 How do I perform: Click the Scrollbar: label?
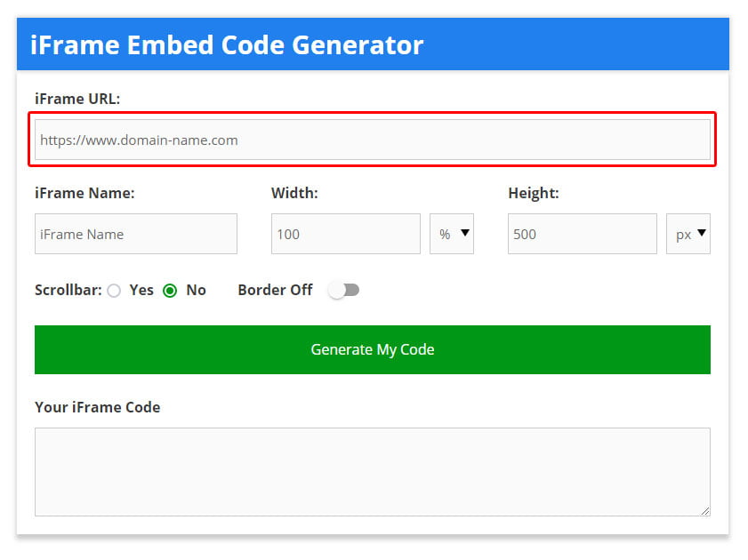pyautogui.click(x=68, y=290)
